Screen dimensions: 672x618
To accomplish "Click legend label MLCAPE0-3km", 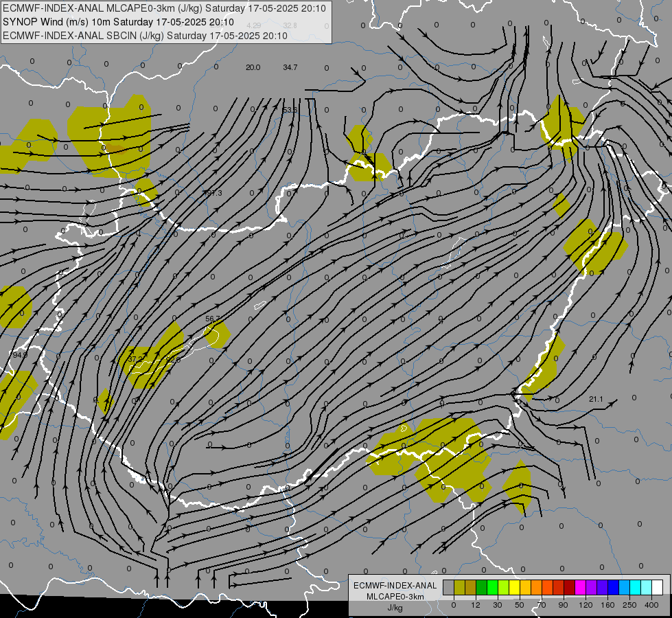I will pos(395,597).
